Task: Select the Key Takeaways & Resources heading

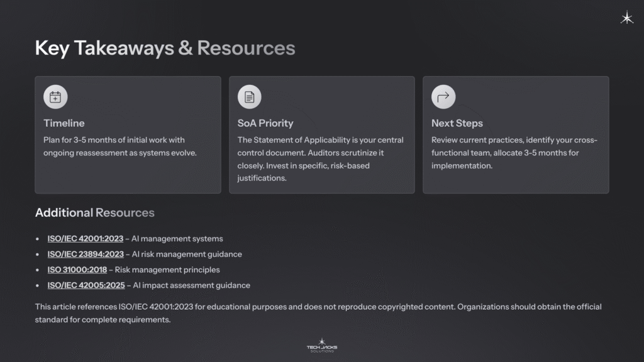Action: pyautogui.click(x=165, y=47)
